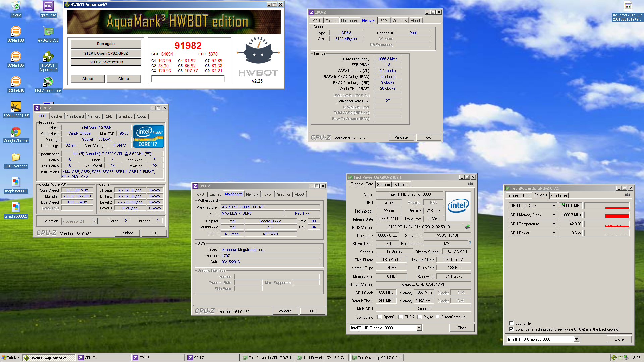Expand the GPU Temperature sensor dropdown

554,224
